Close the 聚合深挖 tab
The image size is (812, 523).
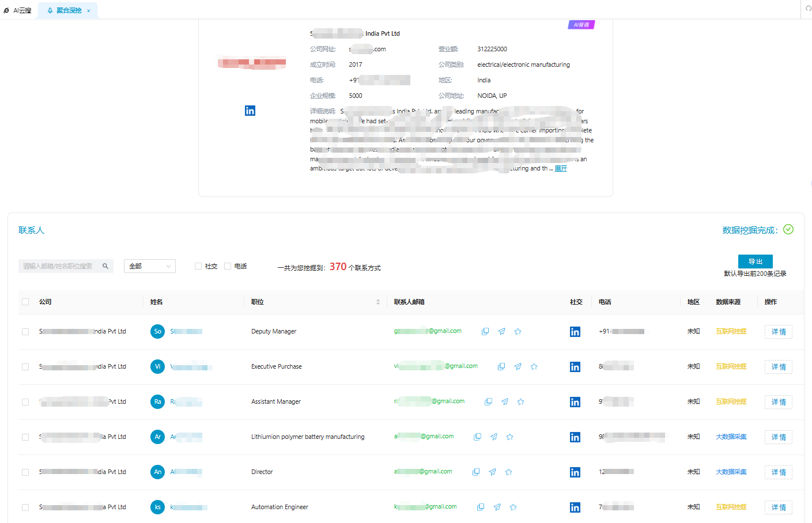point(88,11)
